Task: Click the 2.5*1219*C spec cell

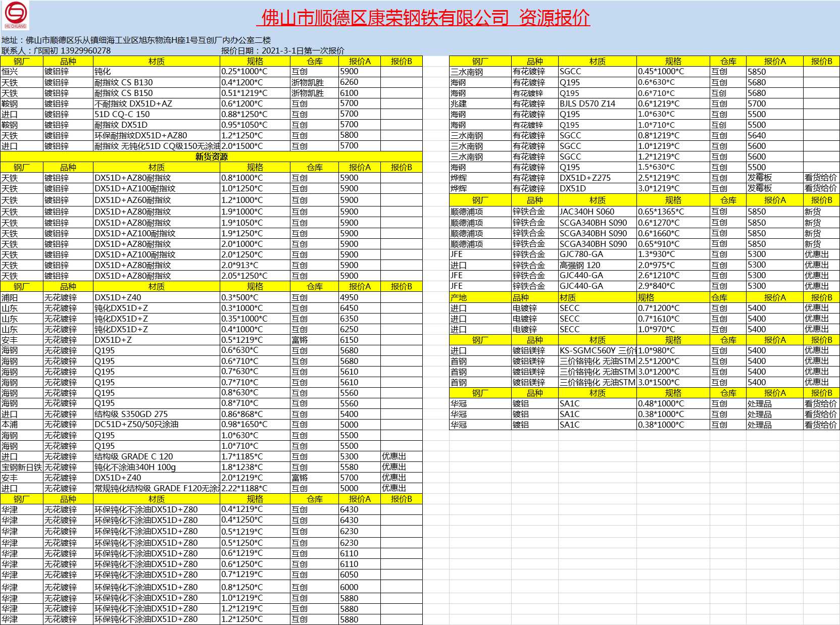Action: point(673,178)
